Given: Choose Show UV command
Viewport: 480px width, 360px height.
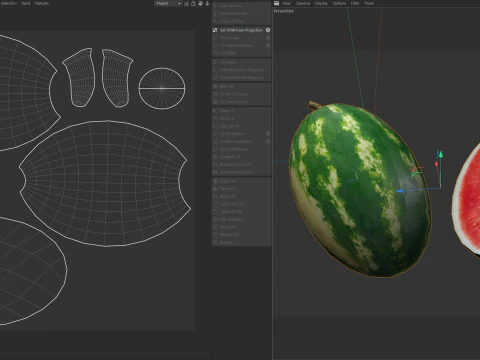Looking at the screenshot, I should click(241, 227).
